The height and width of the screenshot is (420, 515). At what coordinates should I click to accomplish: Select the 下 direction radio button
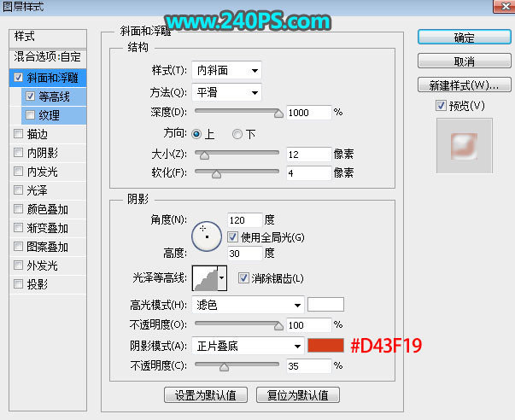(237, 134)
